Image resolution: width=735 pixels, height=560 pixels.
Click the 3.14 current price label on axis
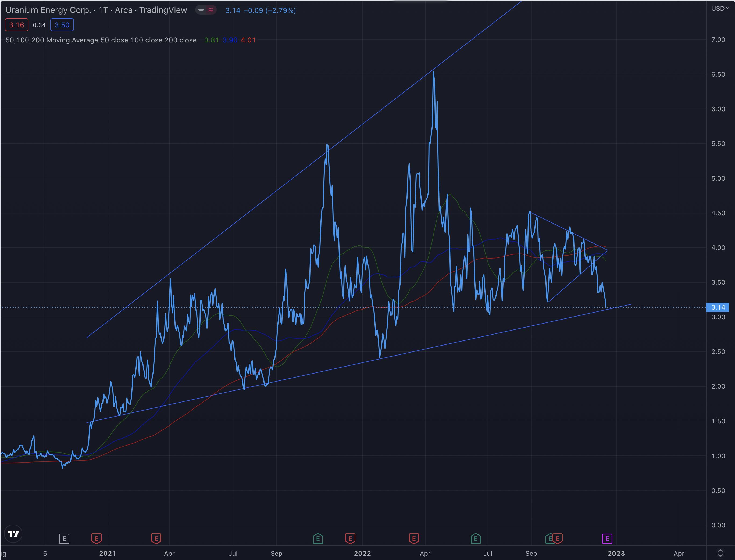(x=718, y=307)
